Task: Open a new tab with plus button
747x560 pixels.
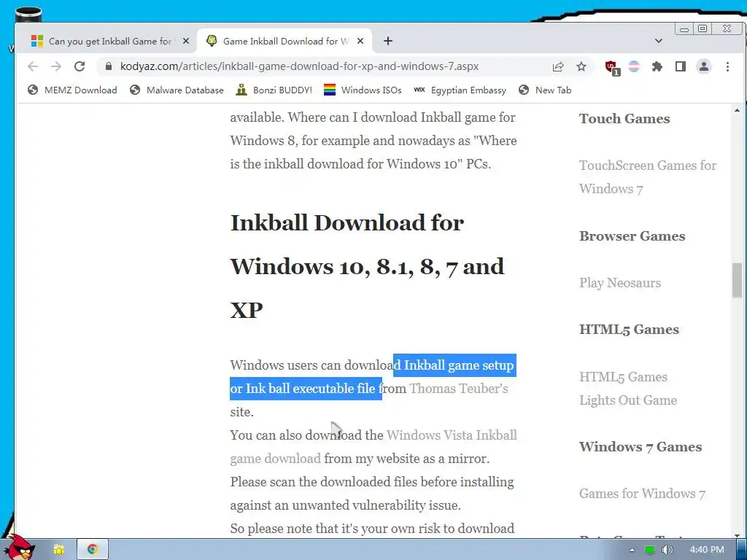Action: (x=388, y=41)
